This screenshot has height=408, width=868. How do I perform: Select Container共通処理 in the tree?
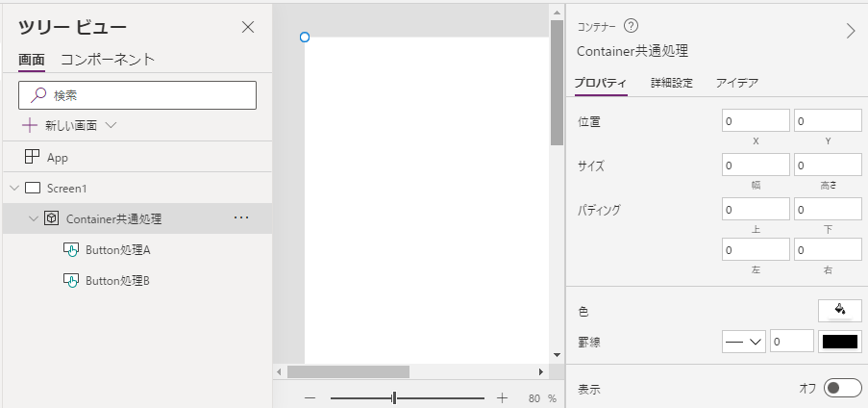137,218
